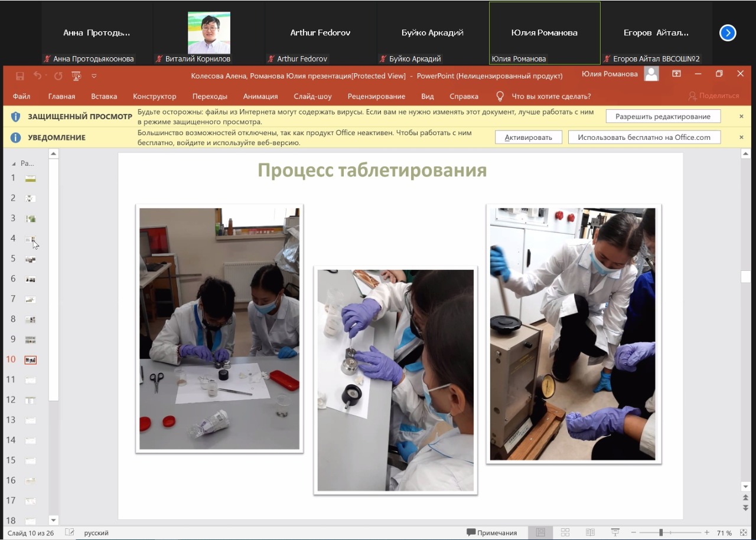Viewport: 756px width, 540px height.
Task: Open Reading view from status bar
Action: coord(589,532)
